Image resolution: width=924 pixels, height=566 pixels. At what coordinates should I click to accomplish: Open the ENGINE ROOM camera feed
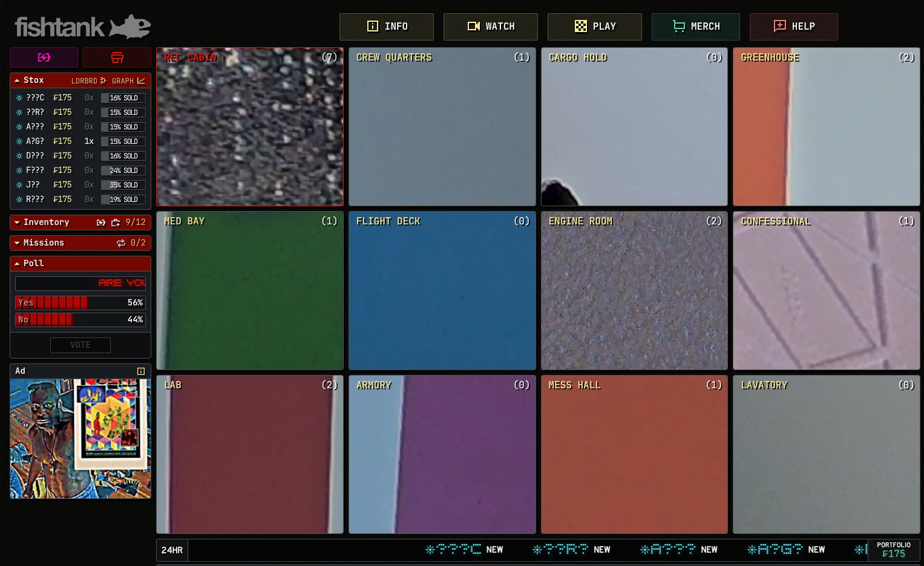(634, 291)
